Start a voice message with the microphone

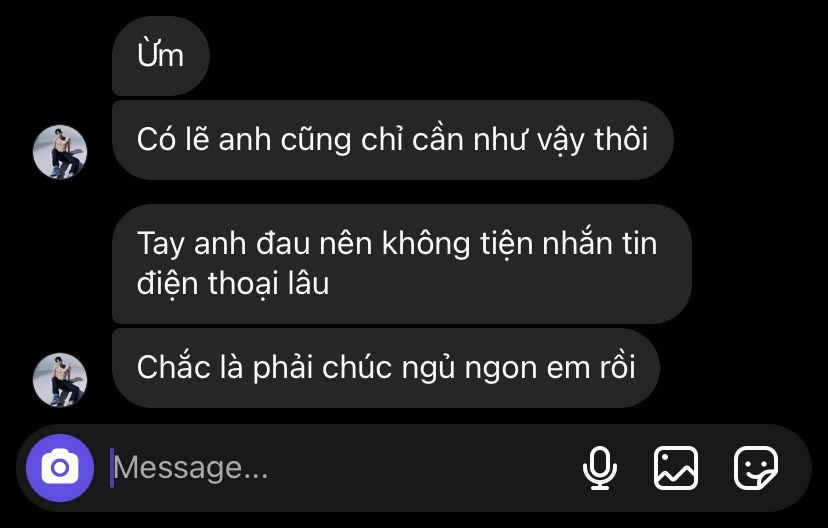pyautogui.click(x=600, y=468)
